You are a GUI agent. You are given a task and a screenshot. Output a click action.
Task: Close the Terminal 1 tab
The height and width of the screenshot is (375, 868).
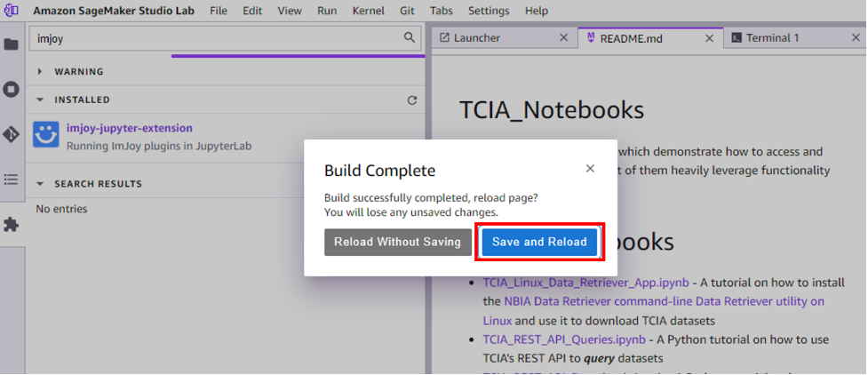point(856,37)
